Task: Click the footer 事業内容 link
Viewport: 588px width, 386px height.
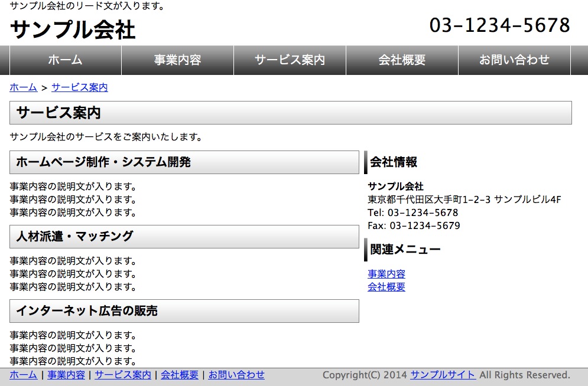Action: (66, 375)
